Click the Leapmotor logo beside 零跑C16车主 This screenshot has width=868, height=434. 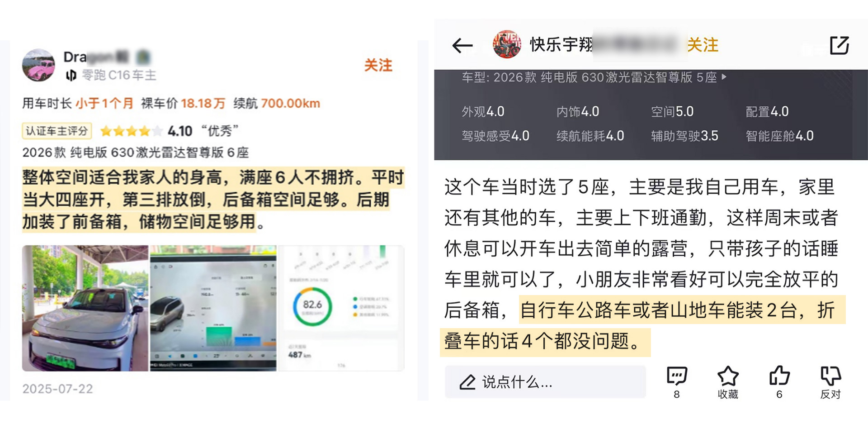point(71,75)
